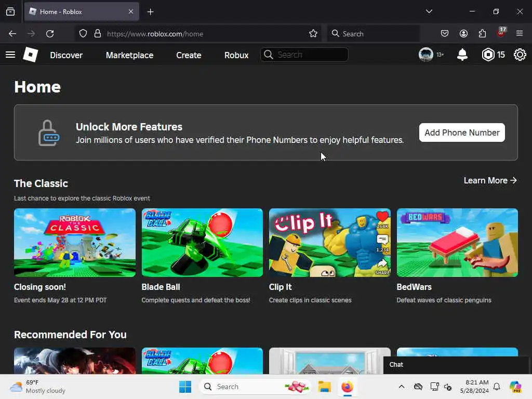Click the Add Phone Number button
Screen dimensions: 532x399
click(x=462, y=132)
